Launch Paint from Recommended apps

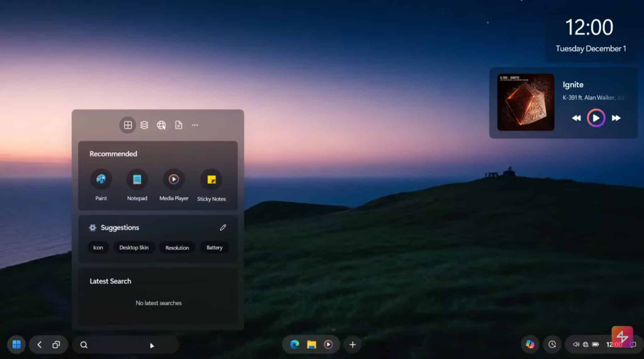(101, 179)
